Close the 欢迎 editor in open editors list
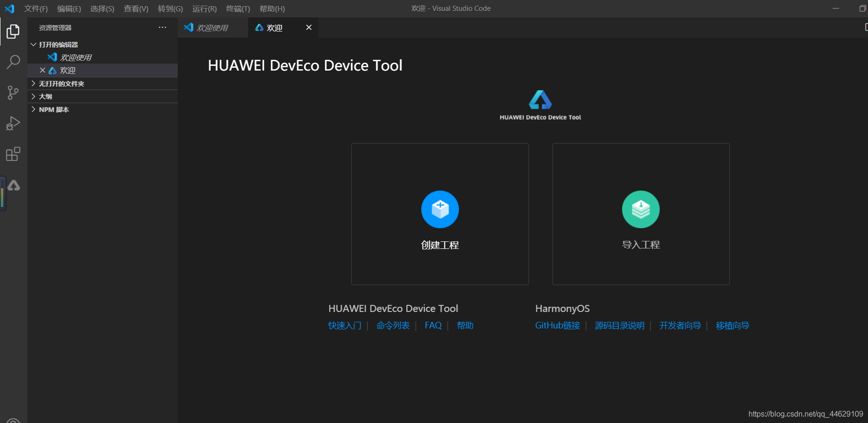Screen dimensions: 868x423 click(42, 70)
